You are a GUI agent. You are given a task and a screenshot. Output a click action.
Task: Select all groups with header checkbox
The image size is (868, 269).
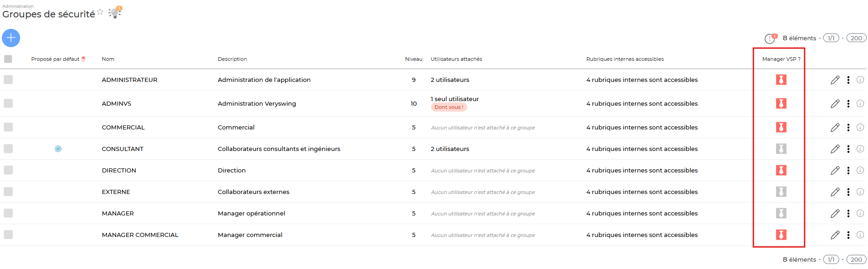[8, 59]
